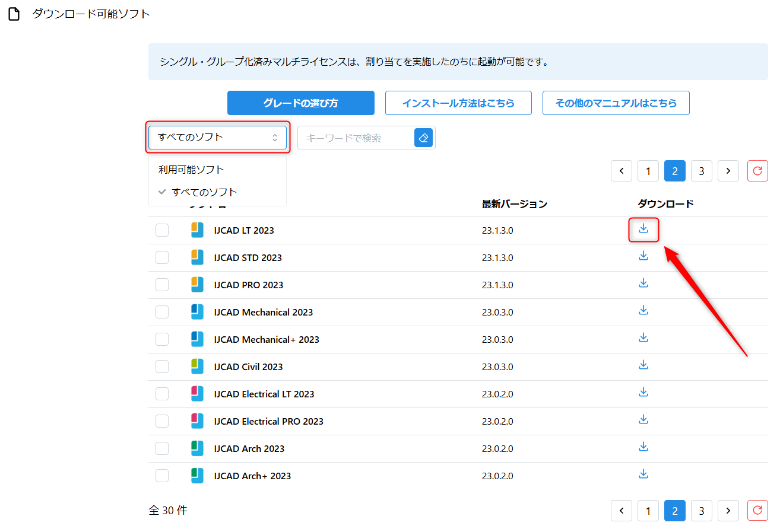
Task: Select page 2 in bottom pagination
Action: (675, 510)
